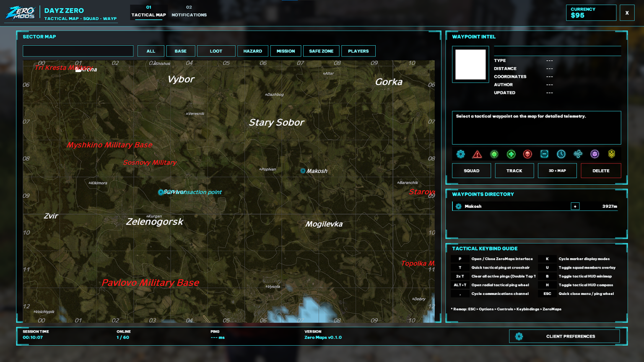Click the gear icon beside Client Preferences
The image size is (644, 362).
(x=519, y=336)
